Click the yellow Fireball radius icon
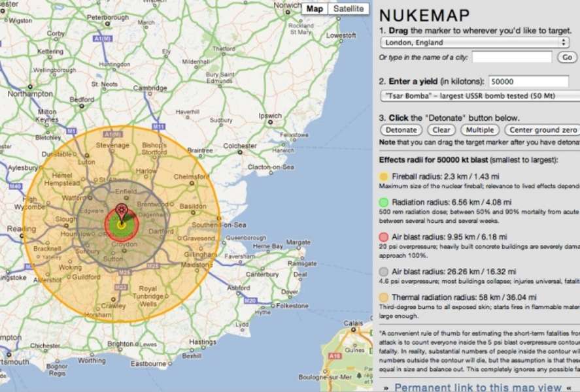This screenshot has height=392, width=580. click(x=383, y=176)
